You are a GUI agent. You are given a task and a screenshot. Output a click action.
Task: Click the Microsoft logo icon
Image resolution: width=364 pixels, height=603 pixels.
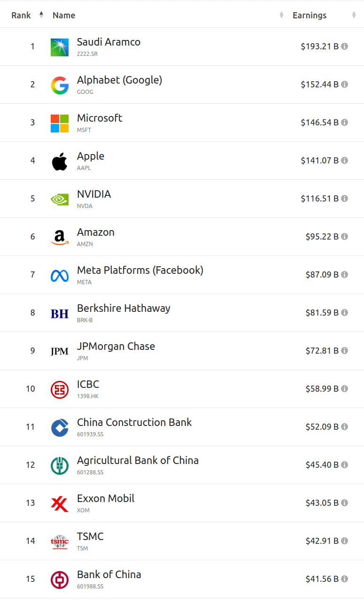pyautogui.click(x=60, y=123)
